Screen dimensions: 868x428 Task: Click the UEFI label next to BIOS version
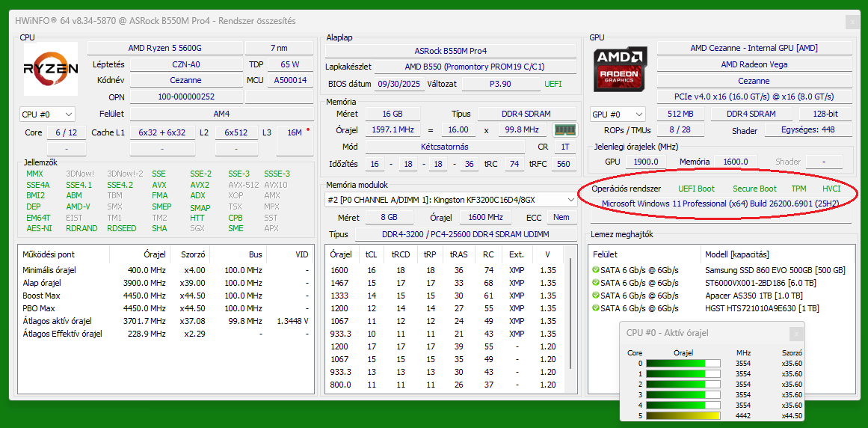coord(553,84)
